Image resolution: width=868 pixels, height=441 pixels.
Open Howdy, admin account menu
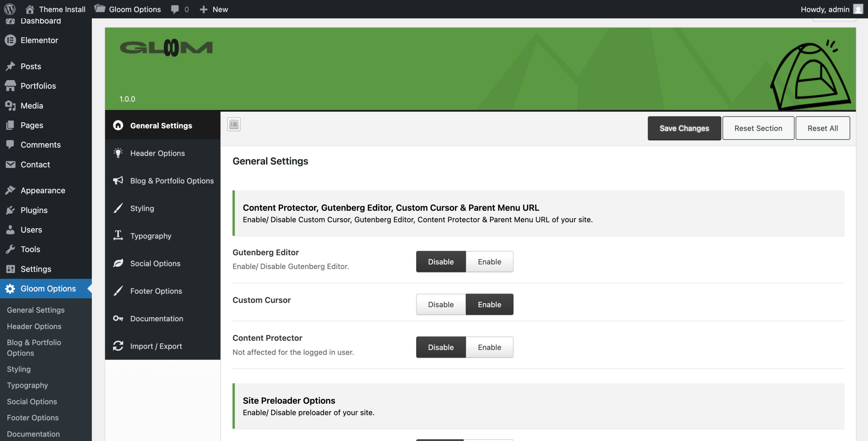[832, 9]
